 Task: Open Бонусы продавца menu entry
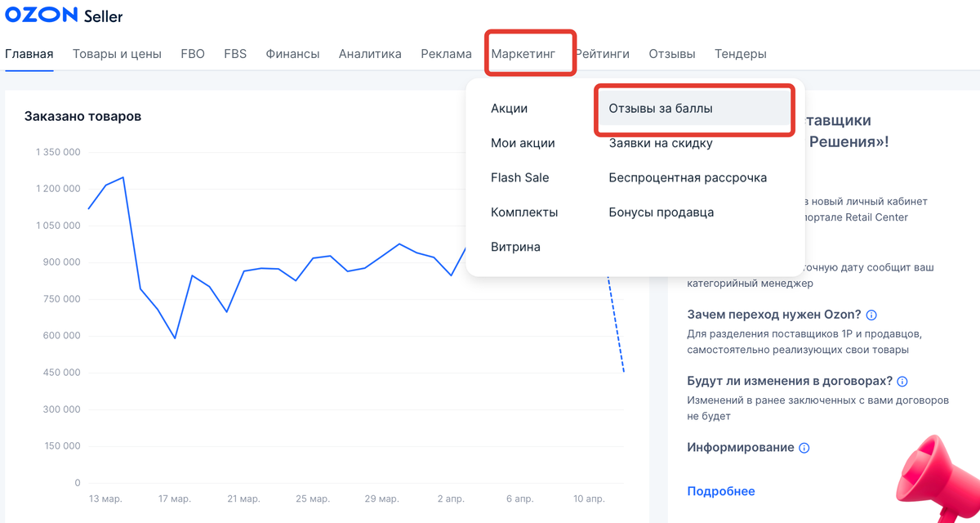661,212
